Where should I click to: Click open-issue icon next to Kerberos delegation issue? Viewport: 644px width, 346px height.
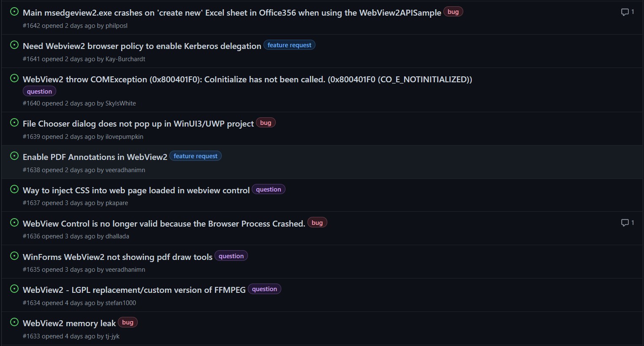pos(14,45)
